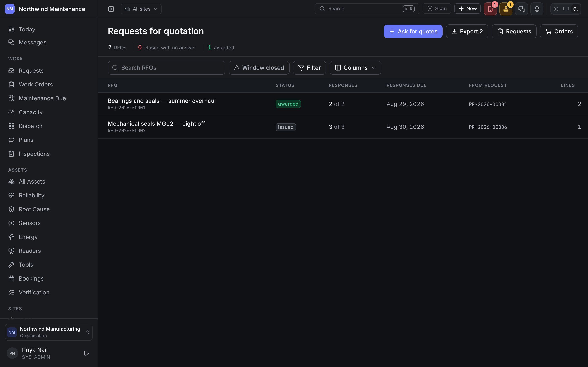Expand the Columns dropdown

pos(355,68)
